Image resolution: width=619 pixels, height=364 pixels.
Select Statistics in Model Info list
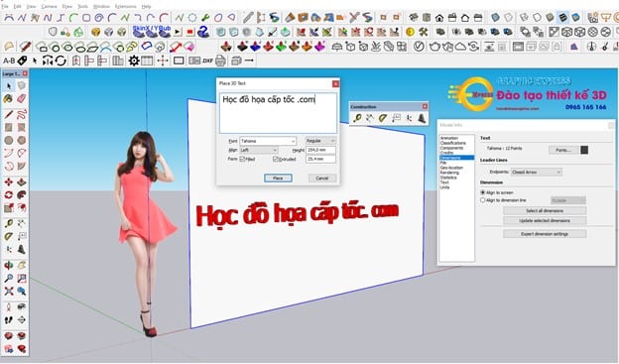448,178
